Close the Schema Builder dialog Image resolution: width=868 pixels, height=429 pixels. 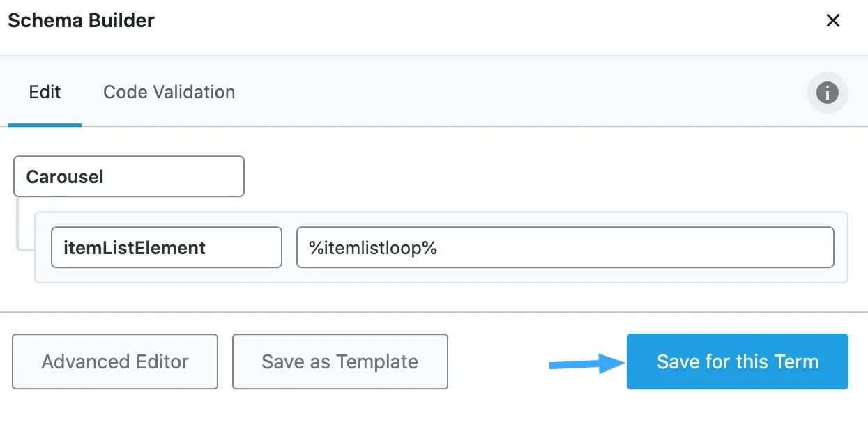(x=832, y=21)
